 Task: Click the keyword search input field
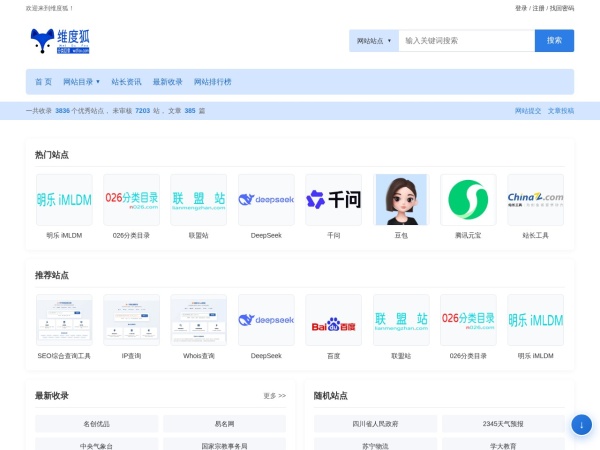(x=465, y=41)
